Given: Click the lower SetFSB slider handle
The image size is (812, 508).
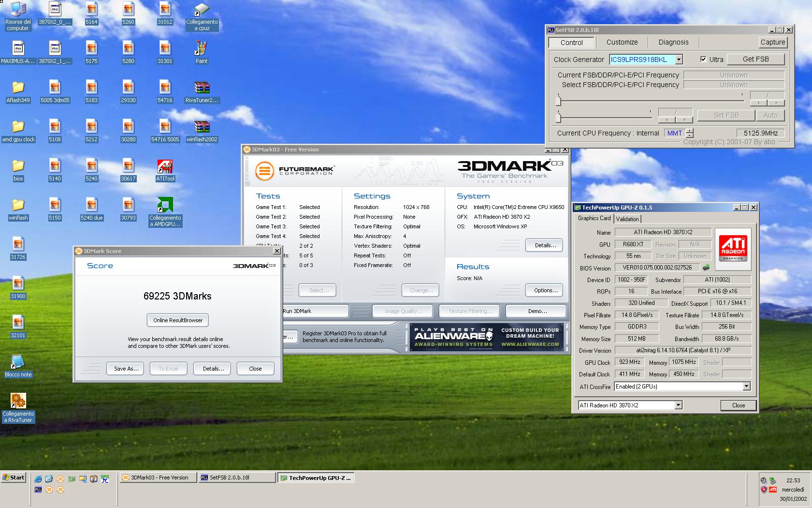Looking at the screenshot, I should click(558, 117).
